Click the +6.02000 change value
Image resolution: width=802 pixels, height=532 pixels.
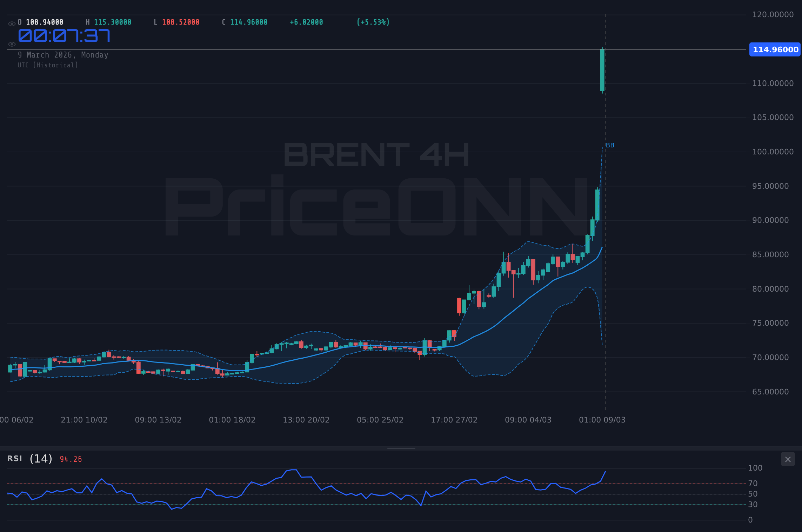point(306,22)
